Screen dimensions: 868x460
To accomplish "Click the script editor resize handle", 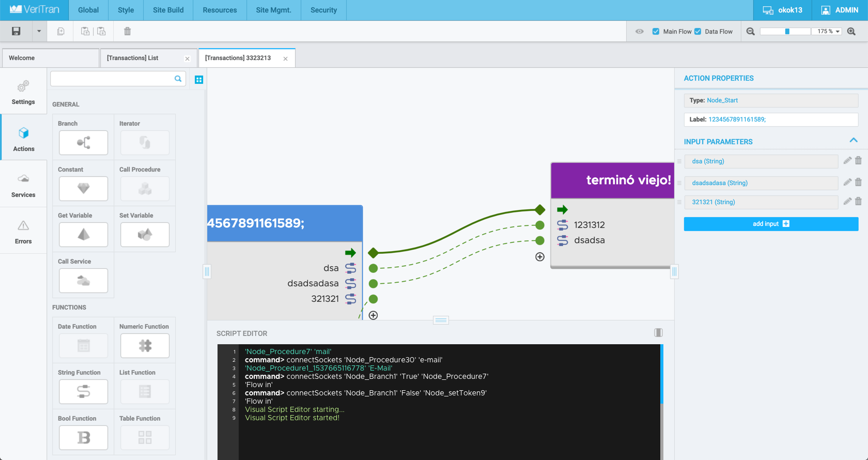I will pyautogui.click(x=441, y=320).
